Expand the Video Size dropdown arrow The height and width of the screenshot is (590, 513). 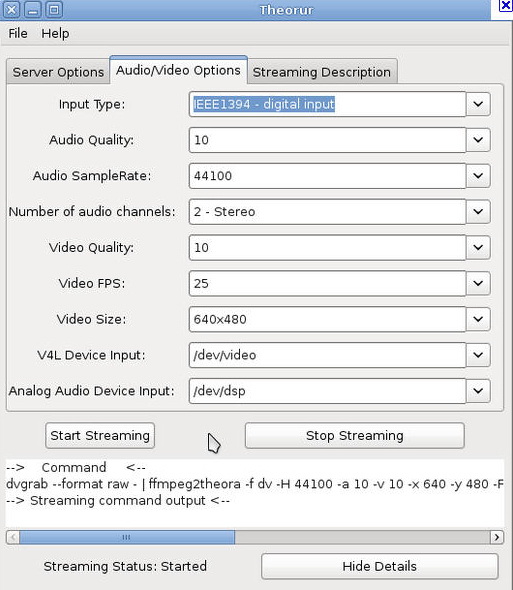(478, 319)
